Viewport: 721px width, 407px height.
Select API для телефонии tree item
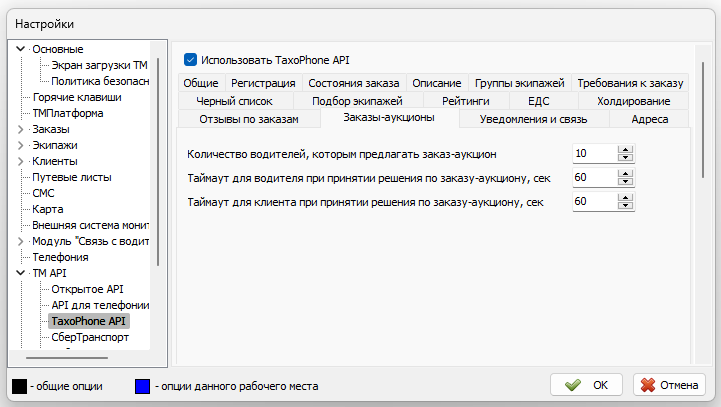(x=100, y=305)
